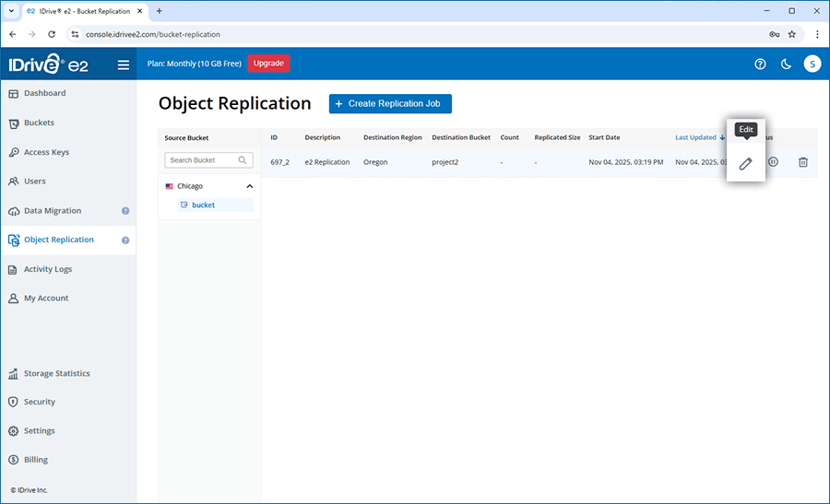Click Object Replication help info icon
Viewport: 830px width, 504px height.
[125, 240]
